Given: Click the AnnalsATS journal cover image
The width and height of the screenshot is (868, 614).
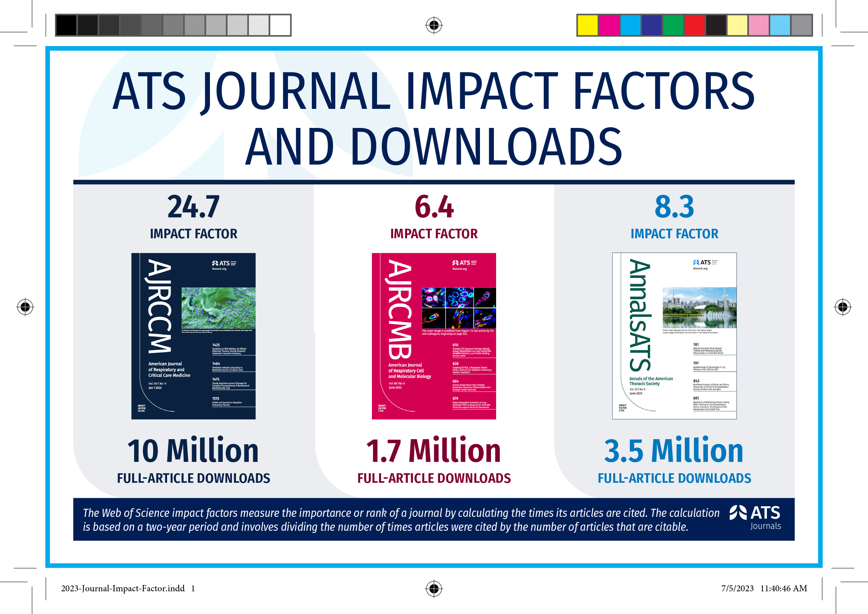Looking at the screenshot, I should coord(674,336).
